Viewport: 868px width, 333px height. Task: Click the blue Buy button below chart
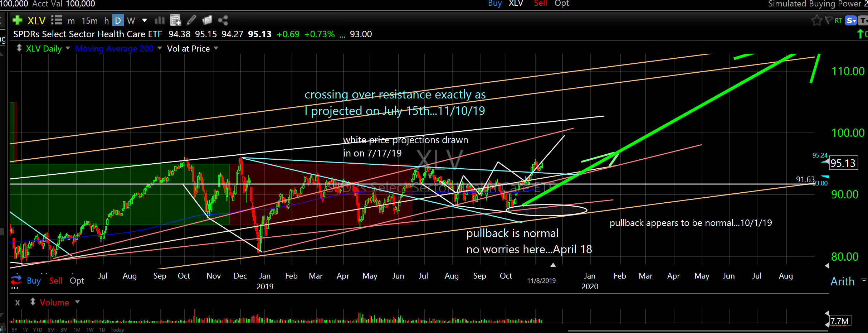coord(34,281)
